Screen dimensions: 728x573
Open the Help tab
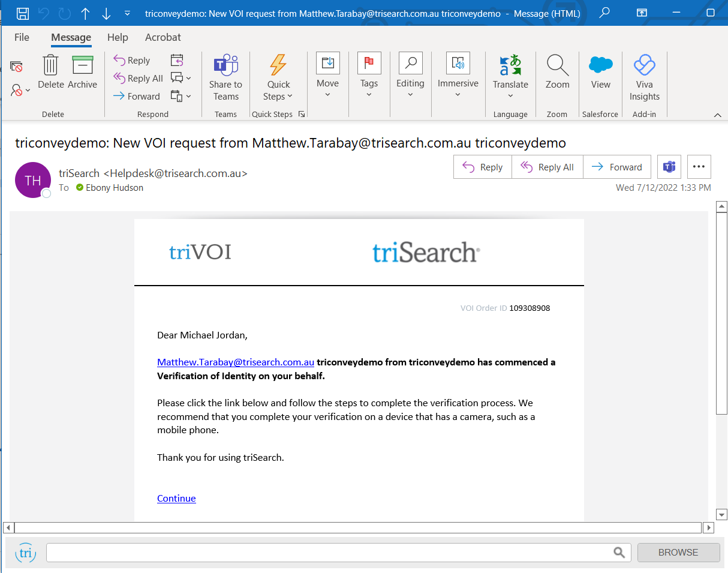tap(118, 37)
